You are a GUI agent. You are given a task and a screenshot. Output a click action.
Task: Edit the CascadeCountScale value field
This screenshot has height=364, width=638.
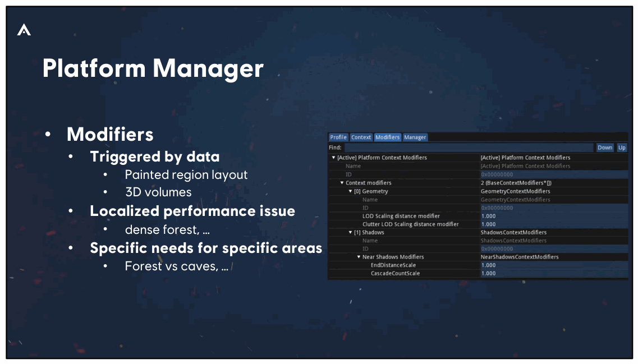[x=554, y=273]
